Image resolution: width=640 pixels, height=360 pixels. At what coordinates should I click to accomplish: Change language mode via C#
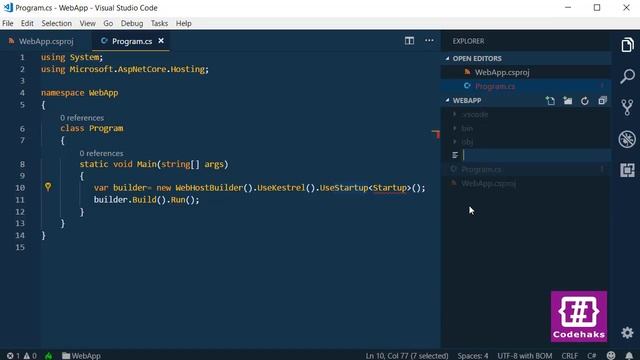pyautogui.click(x=591, y=356)
